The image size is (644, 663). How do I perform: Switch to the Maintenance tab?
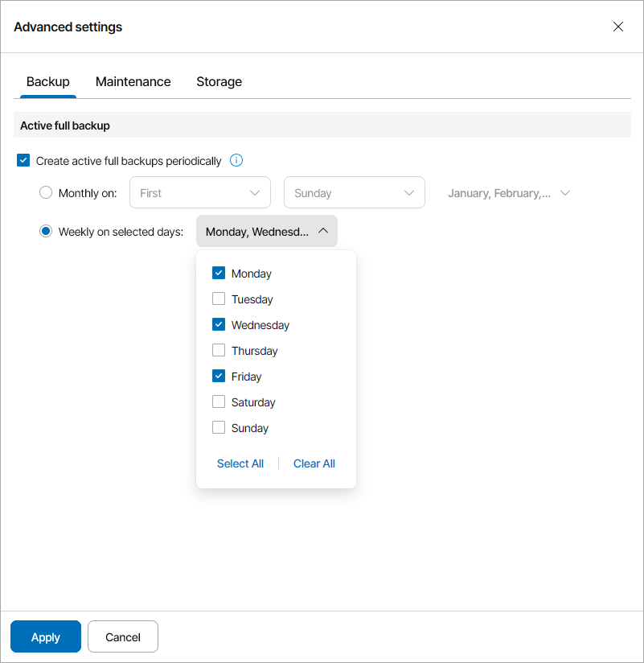pos(133,82)
